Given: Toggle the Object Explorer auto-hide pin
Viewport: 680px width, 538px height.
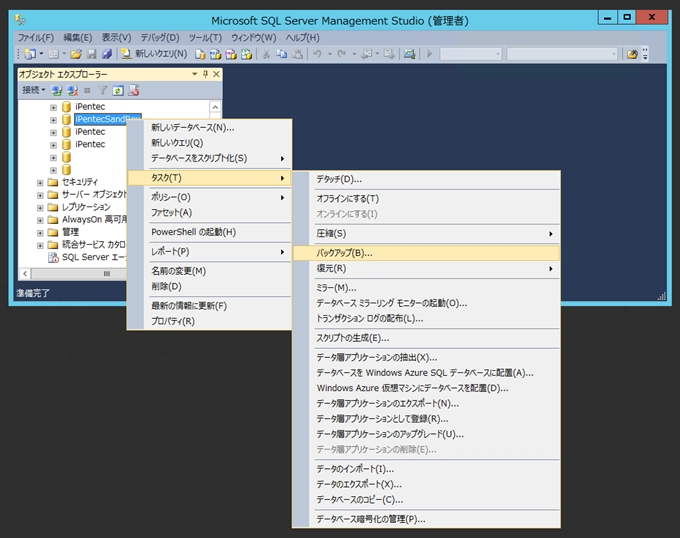Looking at the screenshot, I should [206, 74].
